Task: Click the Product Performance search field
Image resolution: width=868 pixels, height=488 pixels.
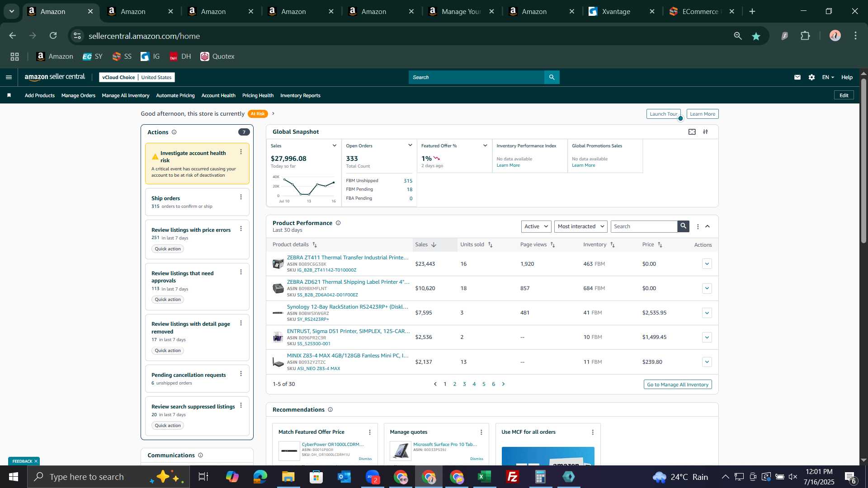Action: [x=644, y=226]
